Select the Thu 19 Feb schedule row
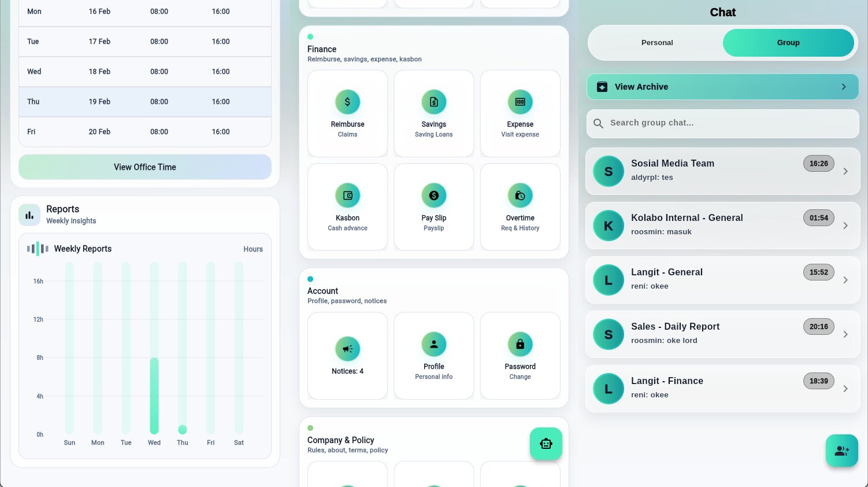The image size is (868, 487). [x=145, y=102]
